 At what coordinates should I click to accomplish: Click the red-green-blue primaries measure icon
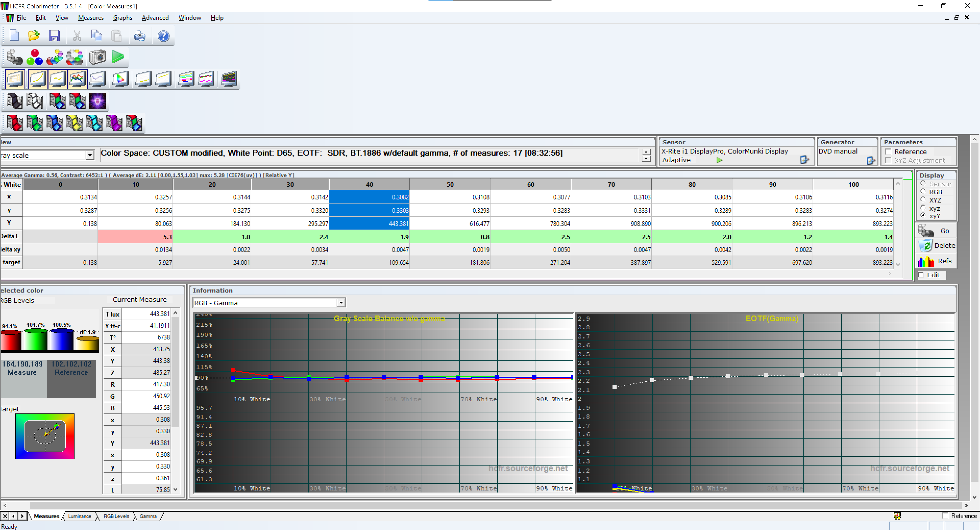35,57
